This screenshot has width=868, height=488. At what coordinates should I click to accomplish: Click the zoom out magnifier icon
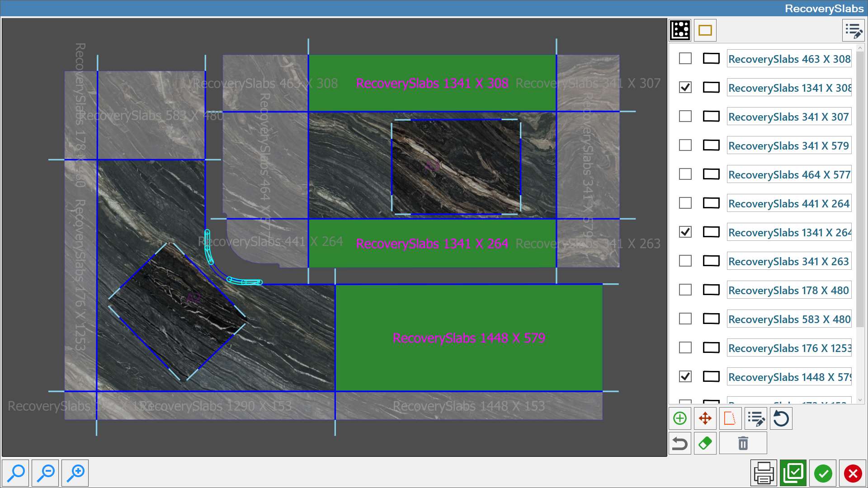tap(46, 473)
